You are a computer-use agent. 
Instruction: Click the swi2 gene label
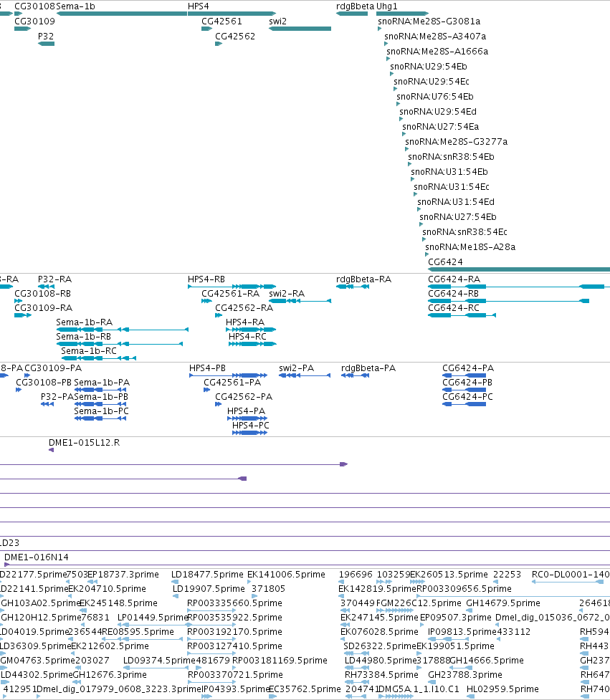[x=277, y=21]
